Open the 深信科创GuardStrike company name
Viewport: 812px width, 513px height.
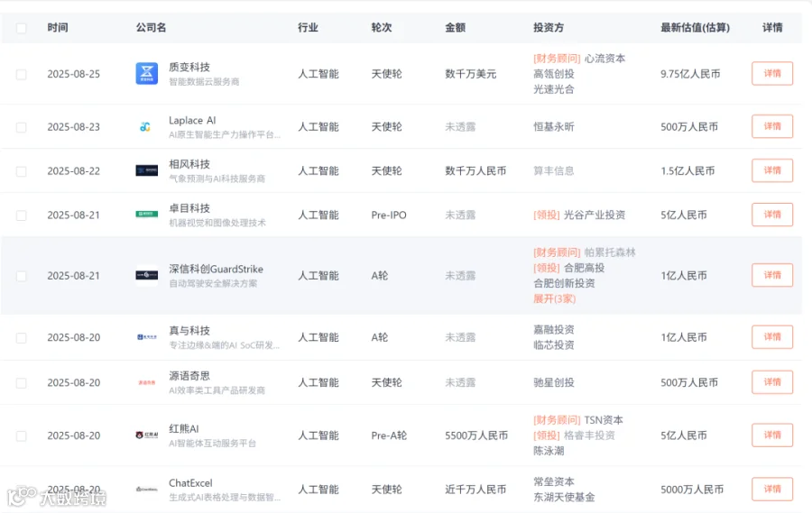[x=216, y=270]
